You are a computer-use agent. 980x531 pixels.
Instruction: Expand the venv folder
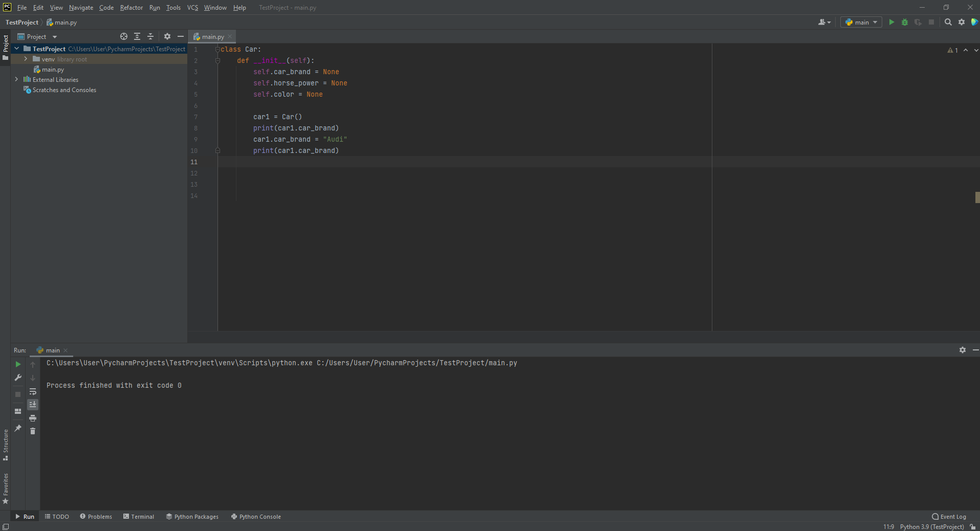[26, 59]
